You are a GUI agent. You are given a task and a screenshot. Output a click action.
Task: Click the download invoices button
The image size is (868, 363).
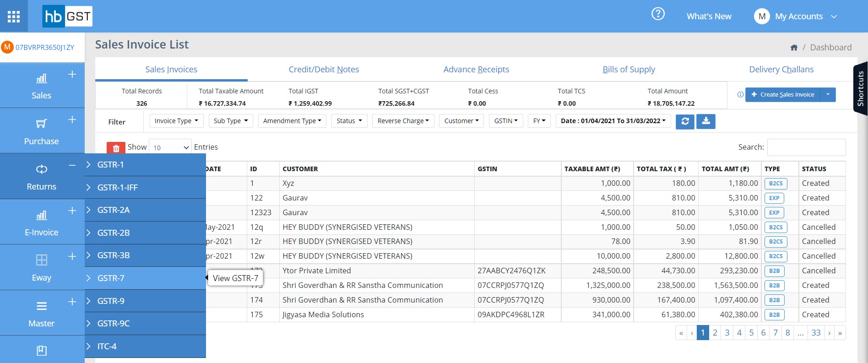point(706,121)
